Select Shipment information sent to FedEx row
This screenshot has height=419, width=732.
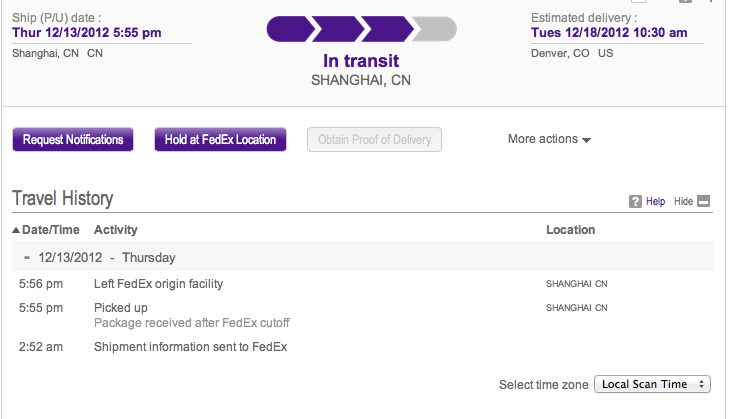click(190, 347)
